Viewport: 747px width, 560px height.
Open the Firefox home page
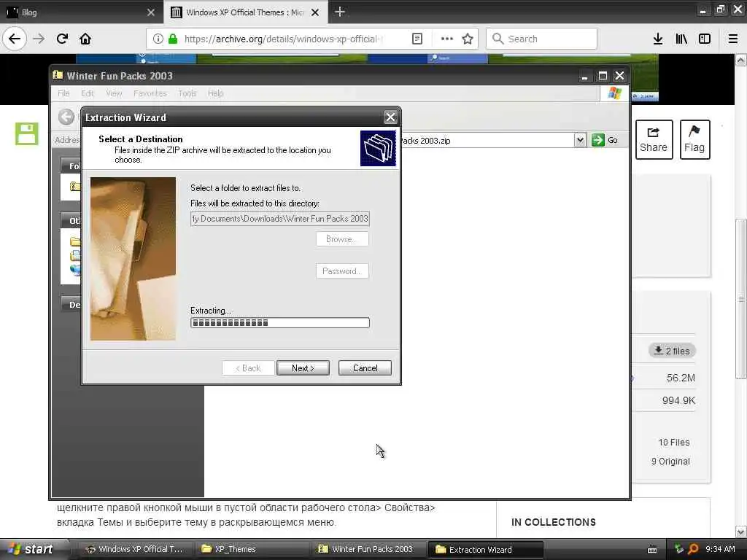(85, 39)
